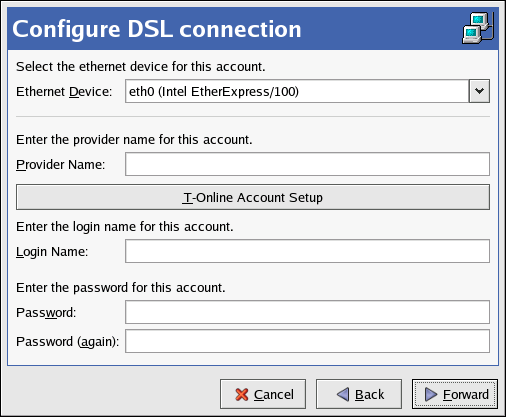The image size is (506, 417).
Task: Focus the Login Name text field
Action: coord(307,251)
